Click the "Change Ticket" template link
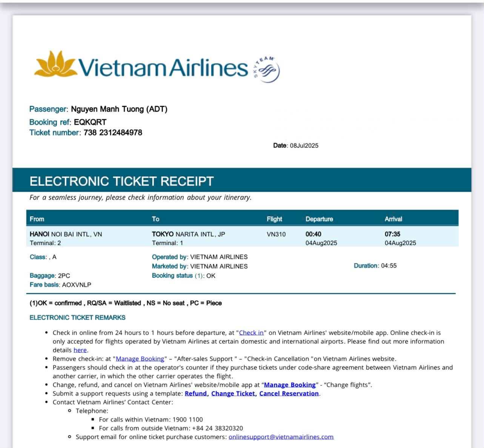 tap(233, 394)
